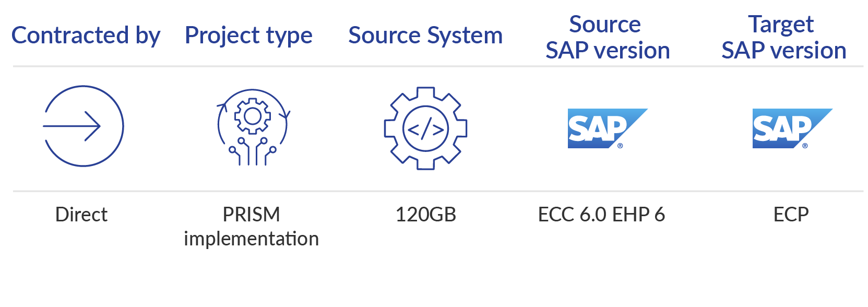Viewport: 868px width, 307px height.
Task: Click the Direct label text
Action: pos(81,215)
